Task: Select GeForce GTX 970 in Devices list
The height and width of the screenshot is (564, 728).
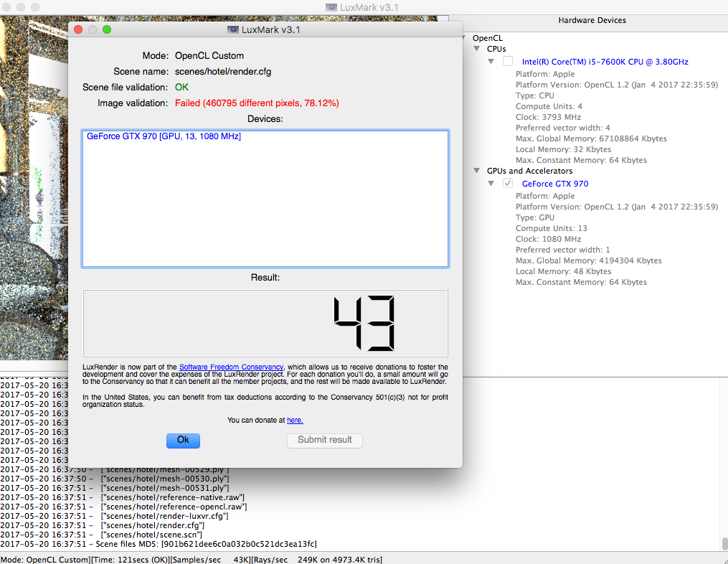Action: pyautogui.click(x=164, y=136)
